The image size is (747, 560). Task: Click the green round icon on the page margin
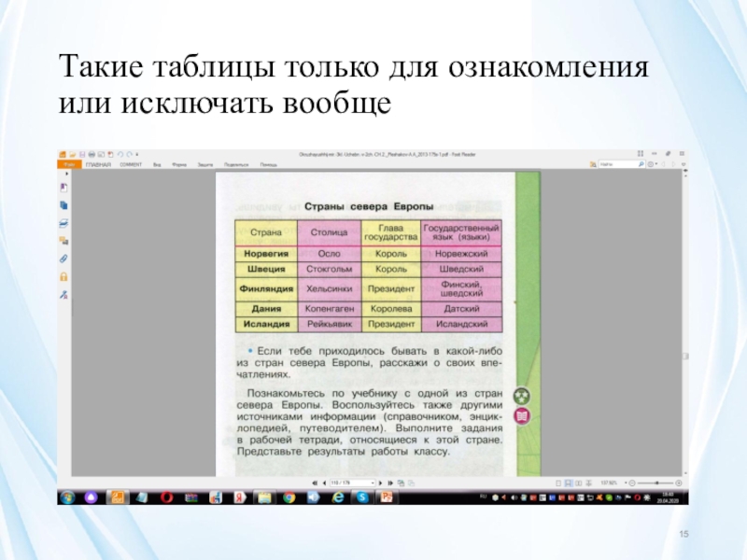523,396
